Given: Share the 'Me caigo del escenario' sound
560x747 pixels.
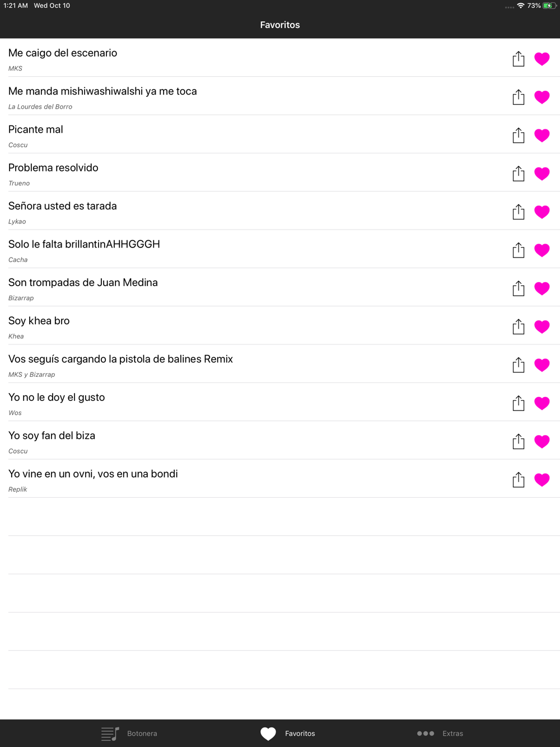Looking at the screenshot, I should tap(519, 59).
